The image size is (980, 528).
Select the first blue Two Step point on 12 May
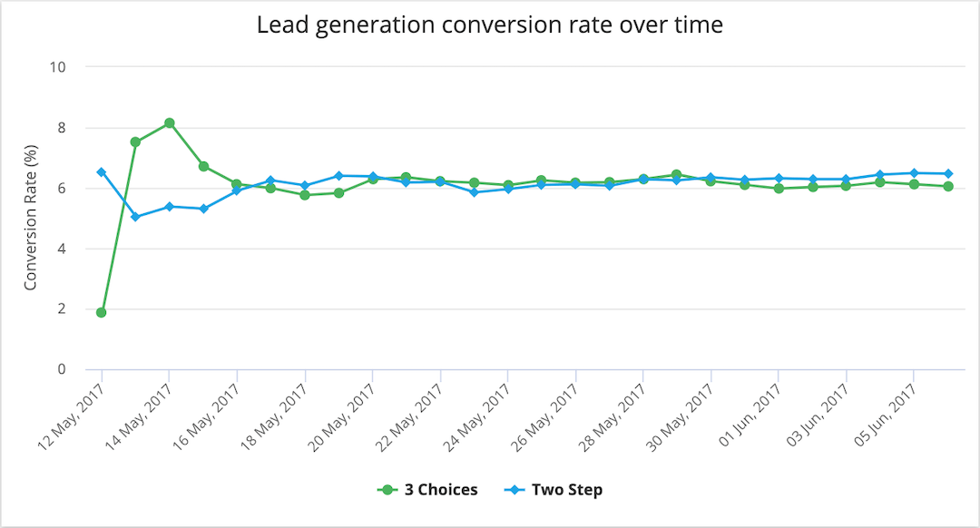102,172
